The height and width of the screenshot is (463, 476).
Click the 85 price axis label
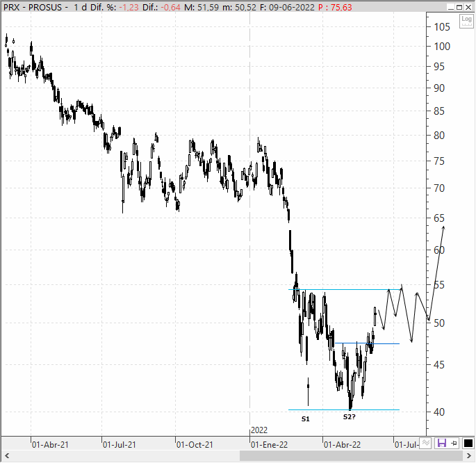click(439, 111)
